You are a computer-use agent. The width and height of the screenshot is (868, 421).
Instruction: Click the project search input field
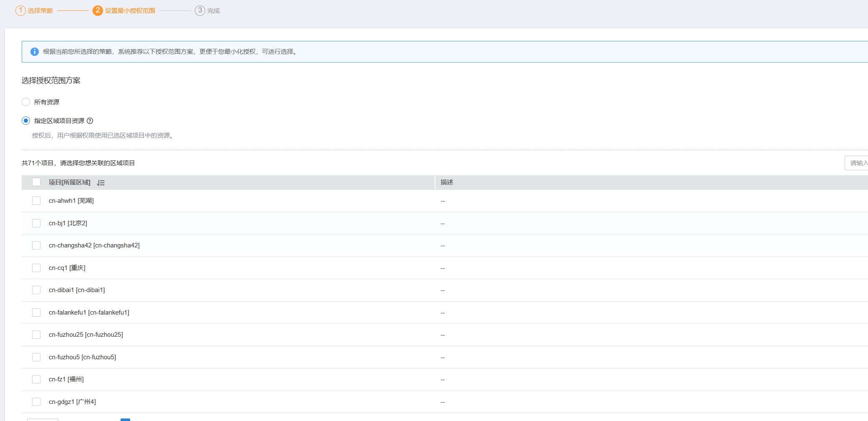click(857, 163)
